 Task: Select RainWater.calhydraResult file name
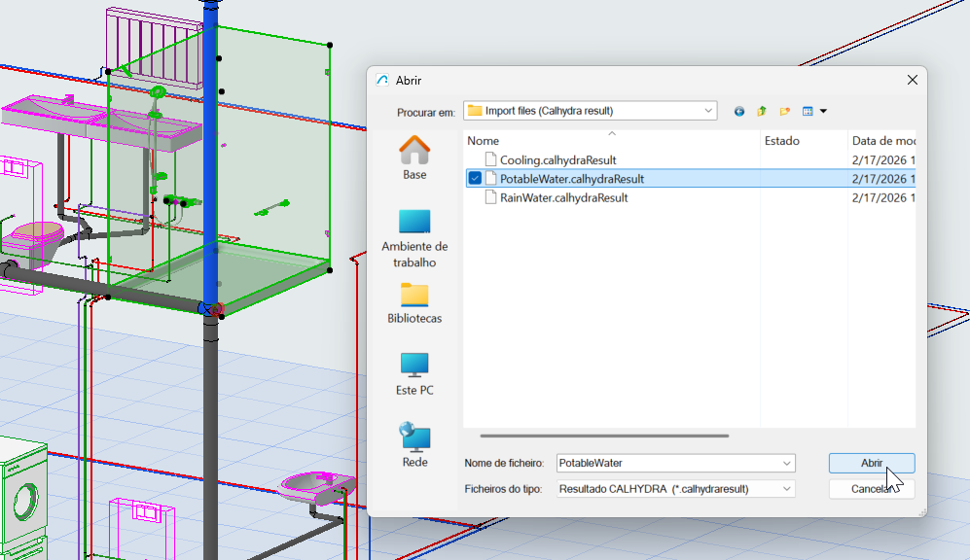[x=563, y=197]
